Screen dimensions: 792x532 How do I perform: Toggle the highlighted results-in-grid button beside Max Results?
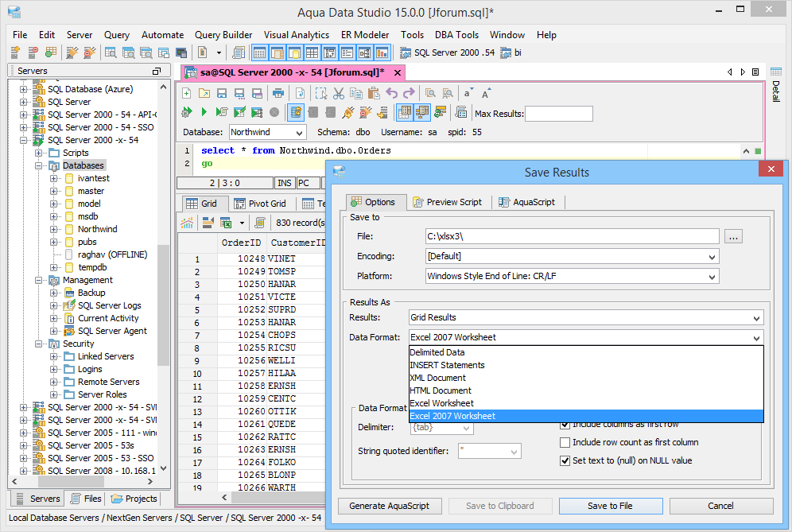(x=404, y=112)
